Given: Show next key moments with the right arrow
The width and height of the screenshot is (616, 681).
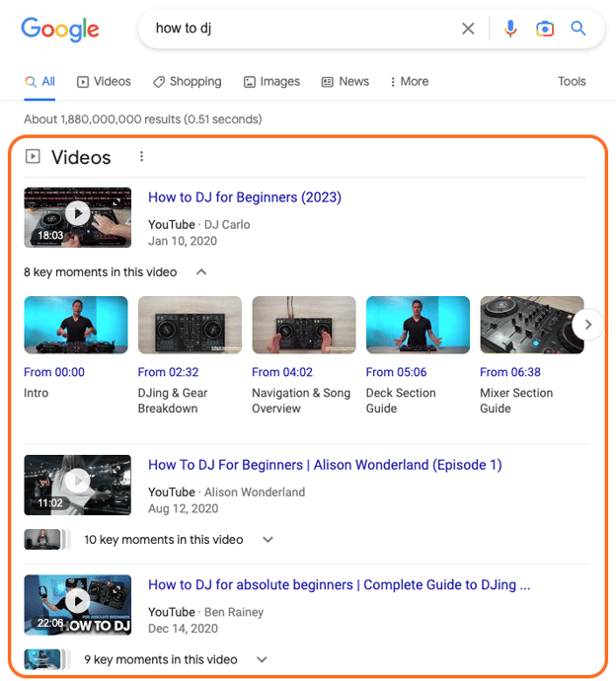Looking at the screenshot, I should click(587, 325).
